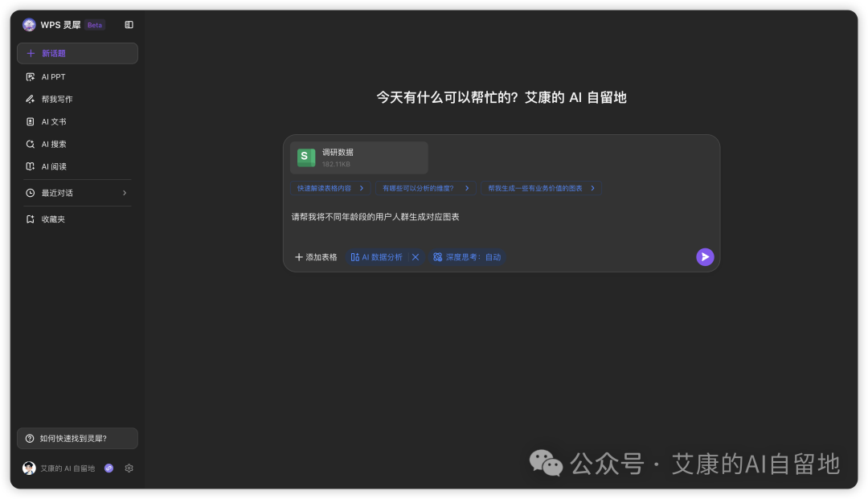868x499 pixels.
Task: Click the AI 数据分析 mode chip
Action: [x=376, y=256]
